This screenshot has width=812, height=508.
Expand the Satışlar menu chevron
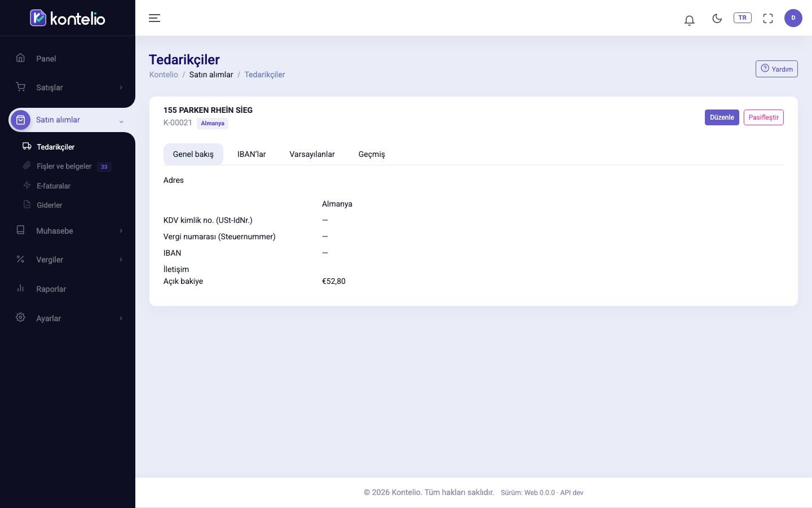tap(121, 87)
